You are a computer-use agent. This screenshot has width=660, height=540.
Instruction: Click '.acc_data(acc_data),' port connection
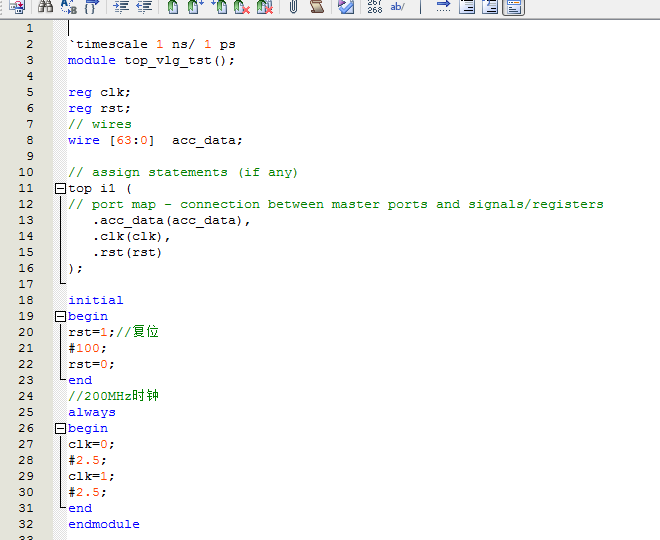coord(171,220)
